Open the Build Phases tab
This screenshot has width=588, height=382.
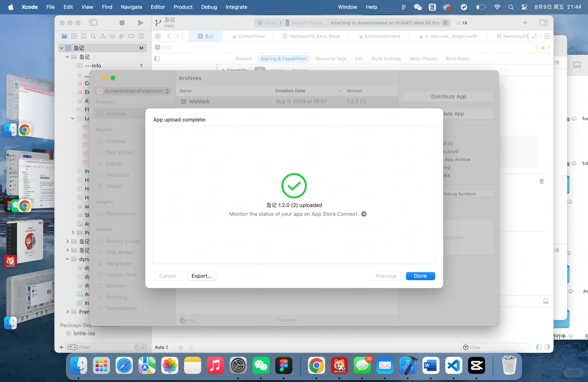coord(423,59)
